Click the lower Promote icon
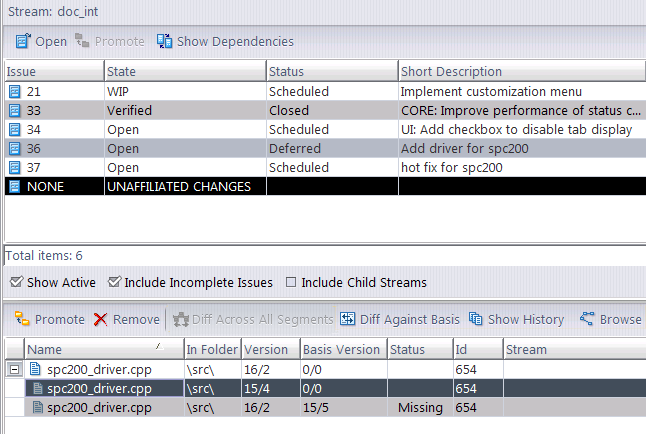 coord(23,319)
